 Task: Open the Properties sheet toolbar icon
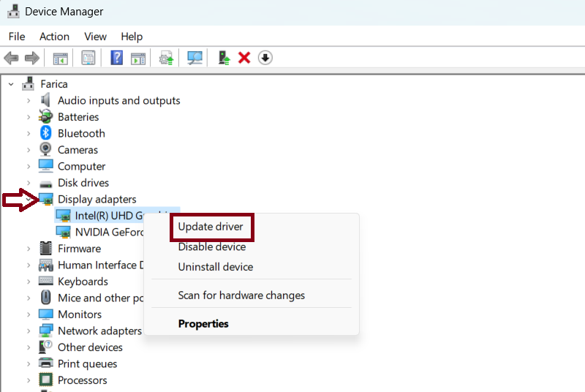[88, 58]
